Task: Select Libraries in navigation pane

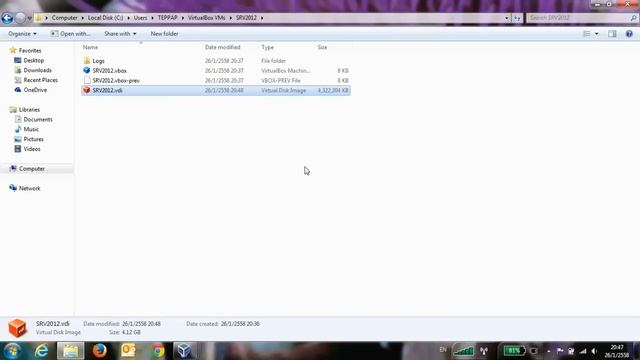Action: 29,110
